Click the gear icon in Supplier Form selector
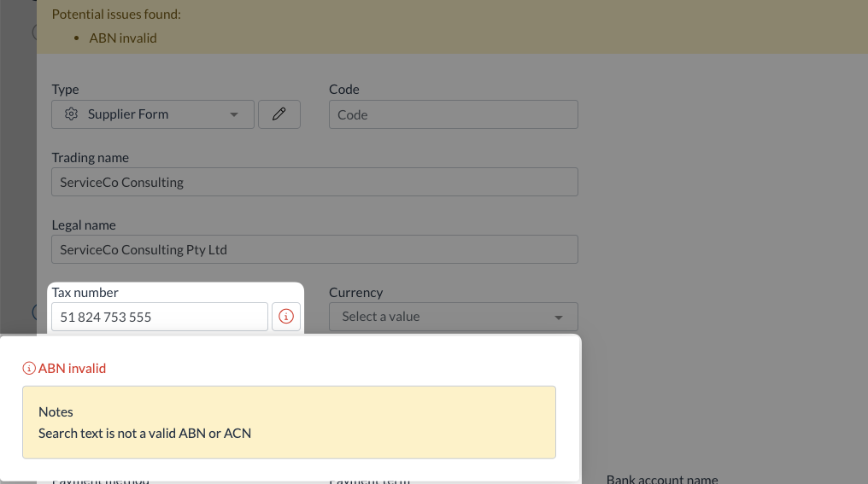 72,114
